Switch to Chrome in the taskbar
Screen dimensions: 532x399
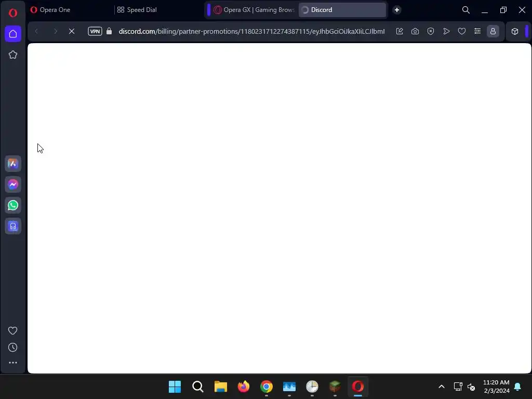pyautogui.click(x=267, y=387)
